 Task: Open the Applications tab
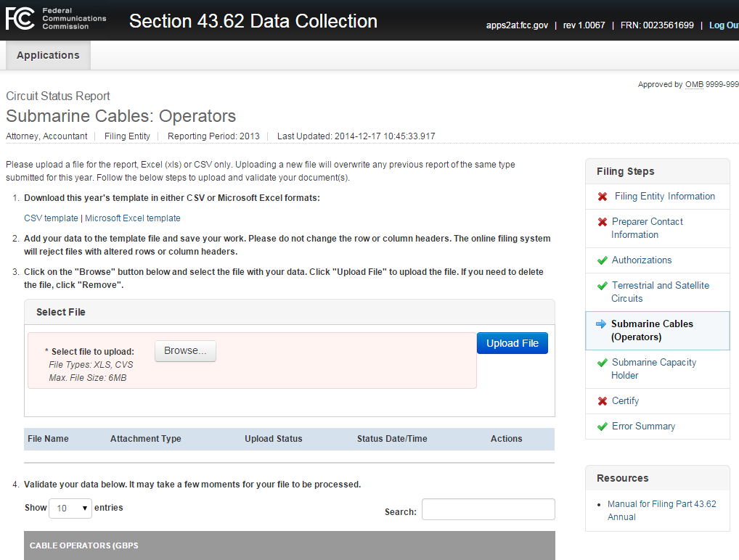click(48, 55)
